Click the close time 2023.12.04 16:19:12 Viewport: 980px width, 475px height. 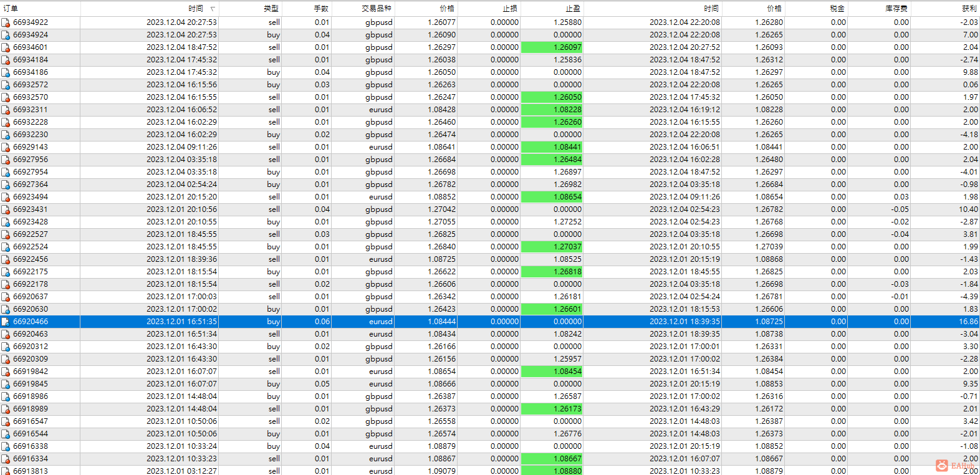click(685, 110)
